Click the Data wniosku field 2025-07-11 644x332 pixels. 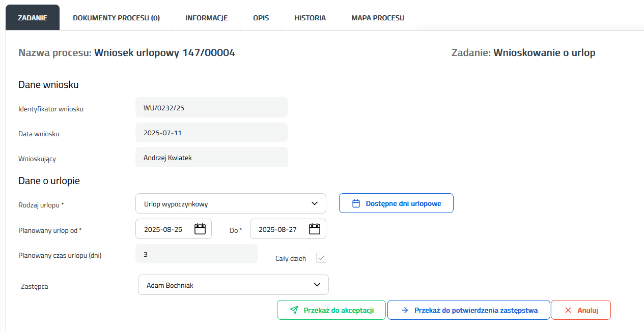tap(212, 133)
